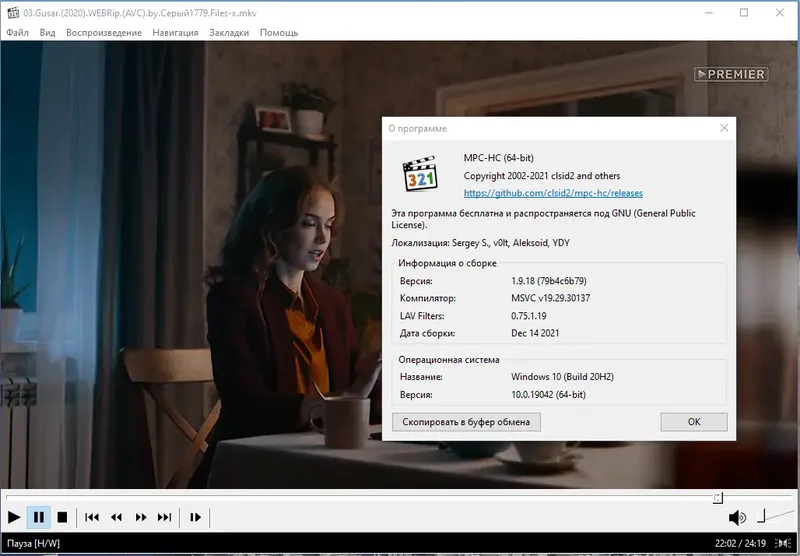Open the GitHub mpc-hc releases link
Screen dimensions: 800x556
(x=553, y=193)
